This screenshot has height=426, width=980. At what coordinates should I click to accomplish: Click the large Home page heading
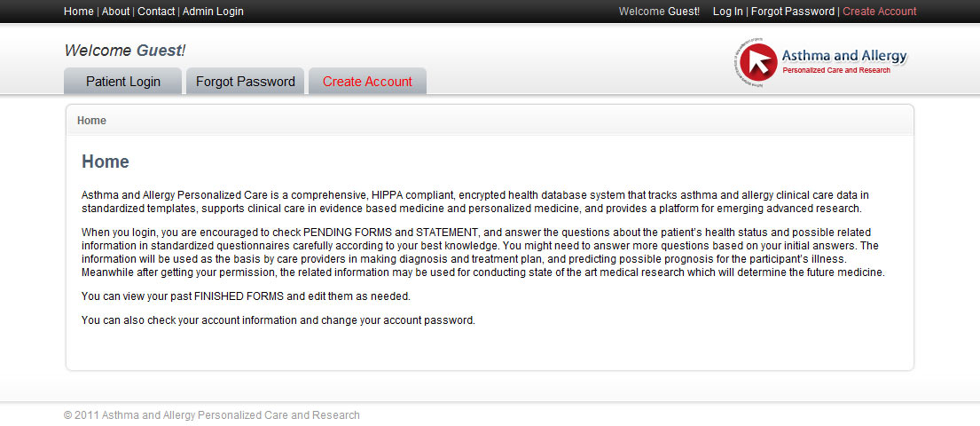106,162
